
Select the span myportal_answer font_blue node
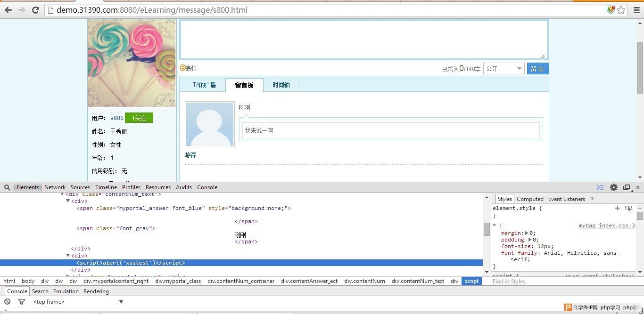point(184,208)
